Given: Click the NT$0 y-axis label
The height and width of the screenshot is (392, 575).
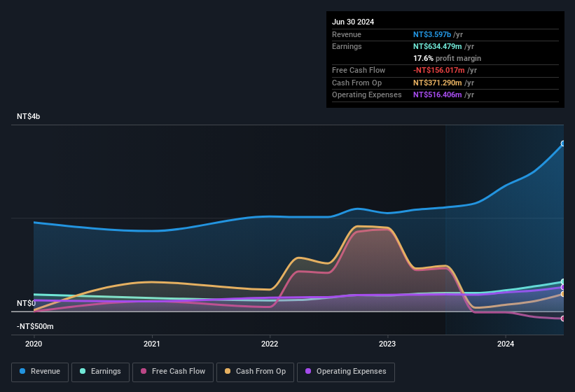Looking at the screenshot, I should click(x=26, y=303).
